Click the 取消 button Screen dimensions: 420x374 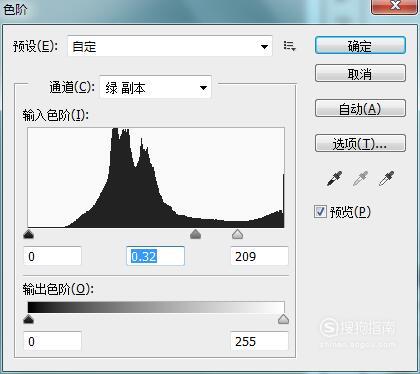pos(360,73)
